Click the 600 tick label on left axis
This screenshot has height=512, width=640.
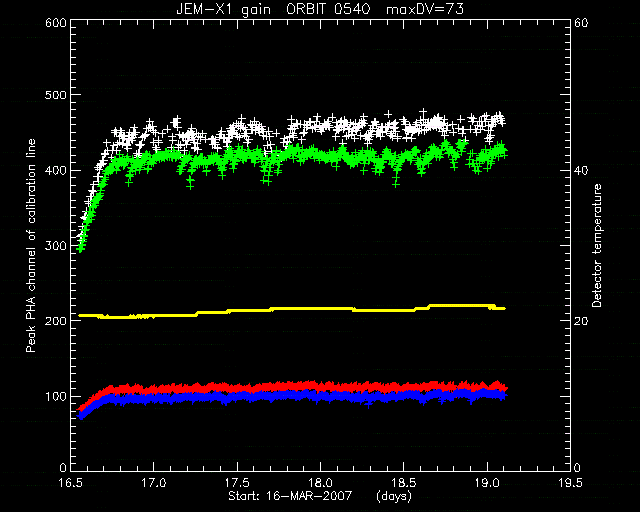pos(56,23)
